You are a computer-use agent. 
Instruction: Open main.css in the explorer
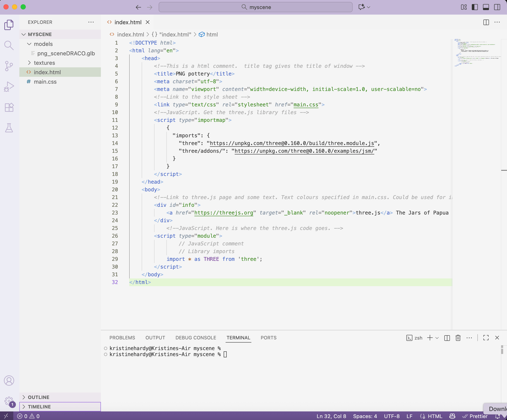60,82
